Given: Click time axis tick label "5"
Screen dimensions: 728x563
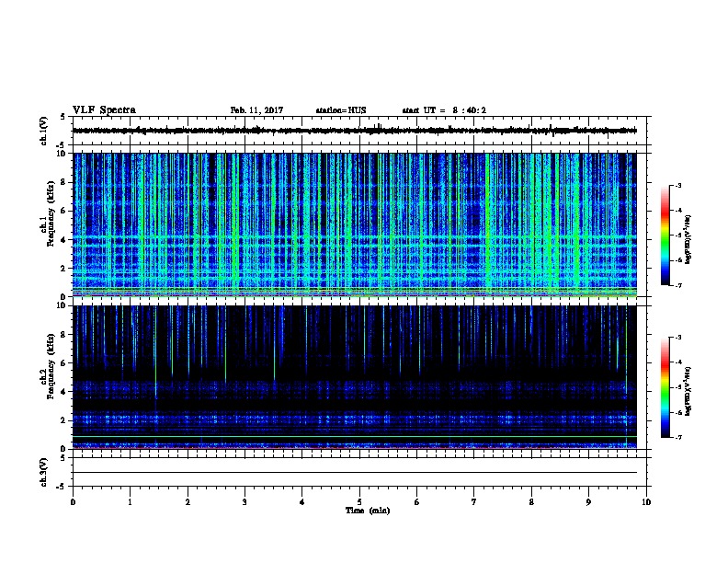Looking at the screenshot, I should click(359, 501).
